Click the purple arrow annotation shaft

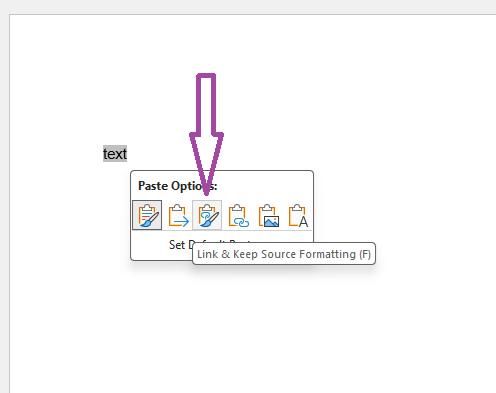point(206,105)
